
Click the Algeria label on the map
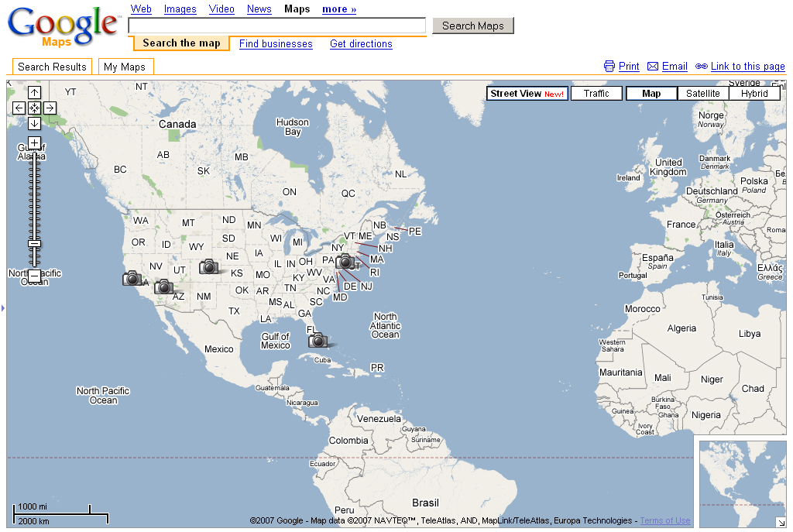681,328
